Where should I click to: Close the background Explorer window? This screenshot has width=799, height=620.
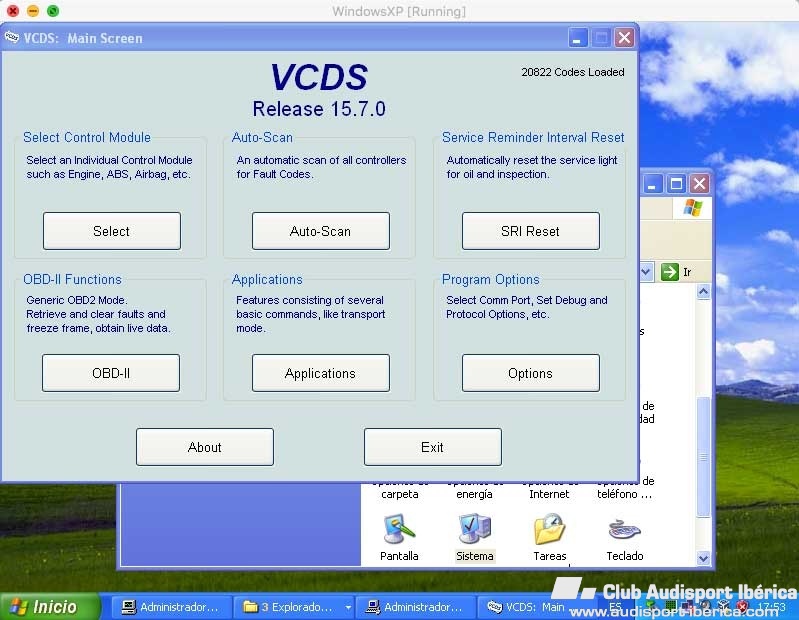700,183
